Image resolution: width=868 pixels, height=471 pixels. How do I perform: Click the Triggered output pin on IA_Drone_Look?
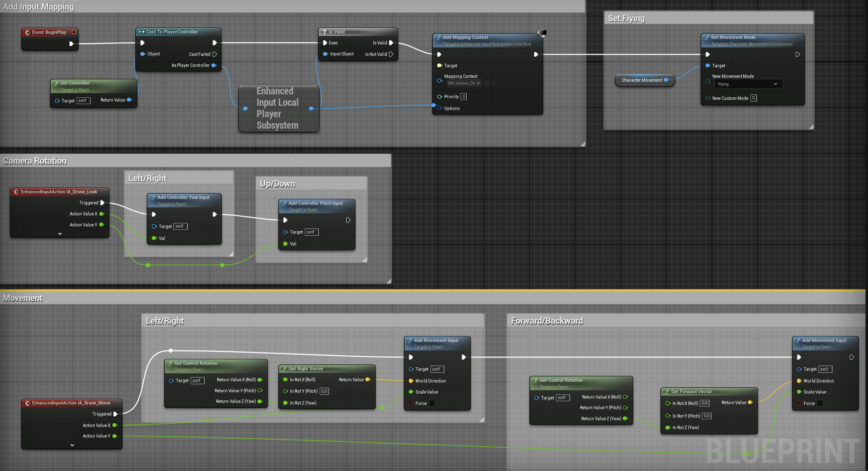102,203
